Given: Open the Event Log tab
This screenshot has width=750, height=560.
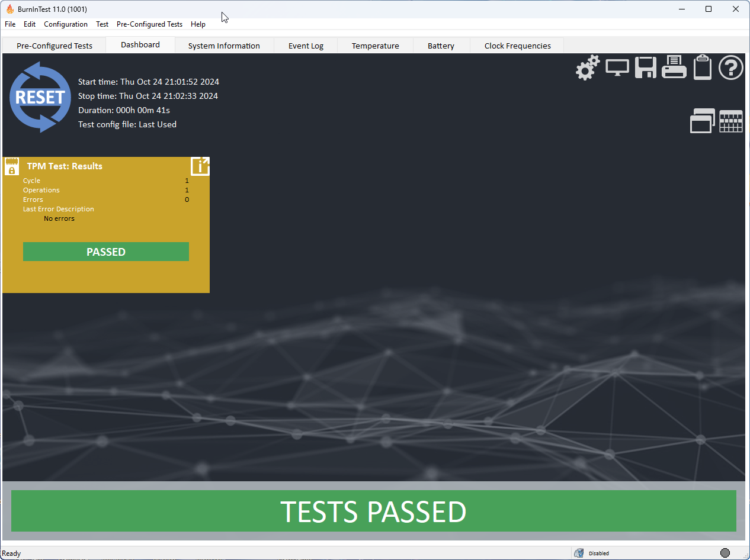Looking at the screenshot, I should (306, 46).
